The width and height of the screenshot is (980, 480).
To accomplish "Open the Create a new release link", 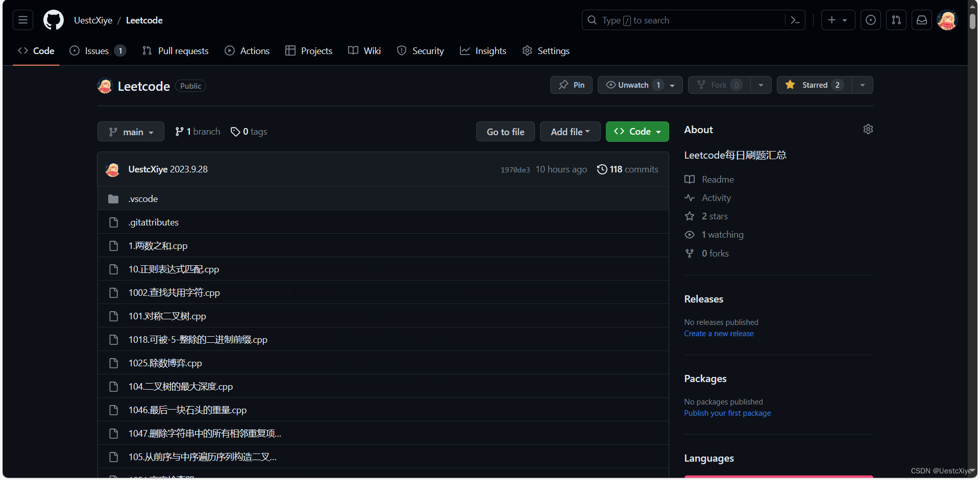I will click(x=719, y=334).
